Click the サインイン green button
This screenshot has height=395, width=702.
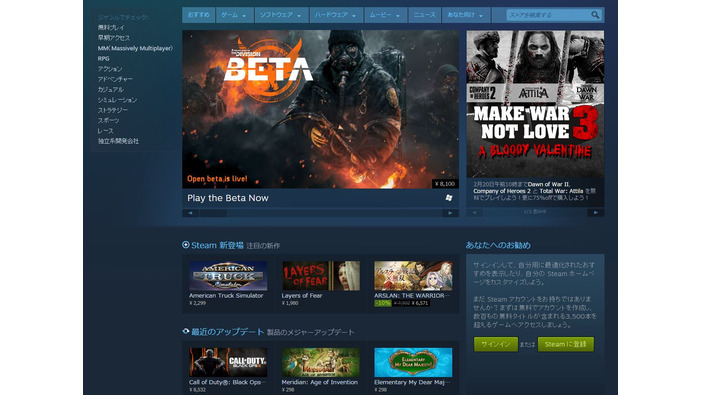coord(496,344)
